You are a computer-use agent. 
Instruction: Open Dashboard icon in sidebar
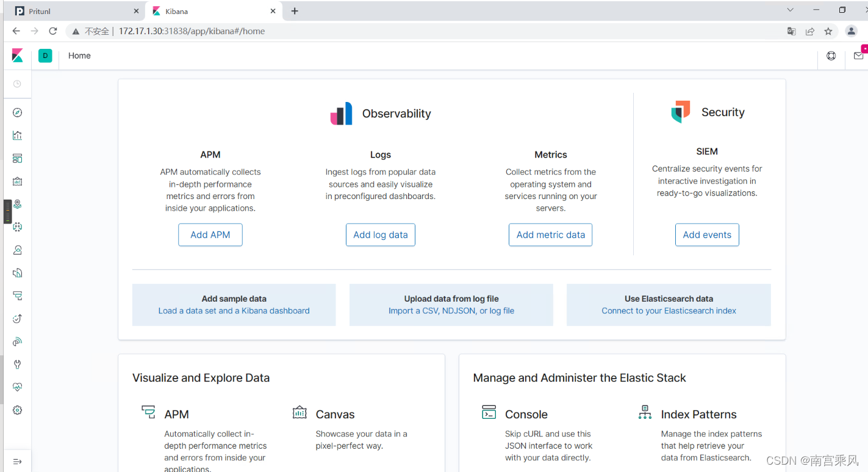click(17, 158)
